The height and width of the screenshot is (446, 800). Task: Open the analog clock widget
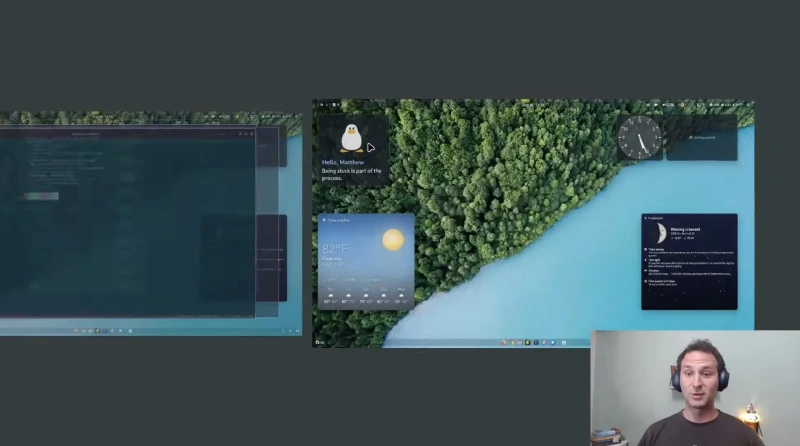coord(639,137)
